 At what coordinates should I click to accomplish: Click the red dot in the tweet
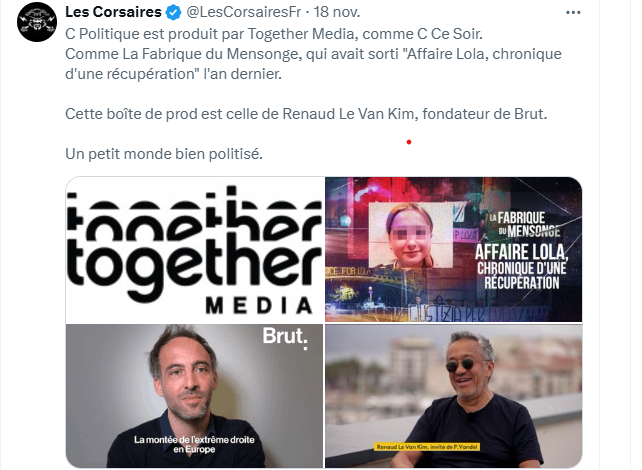coord(409,142)
